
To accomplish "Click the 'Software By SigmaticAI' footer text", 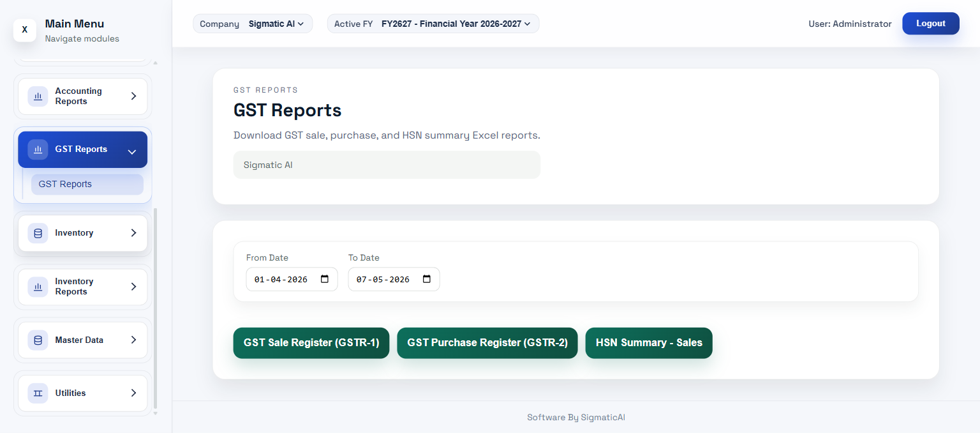I will pos(576,417).
